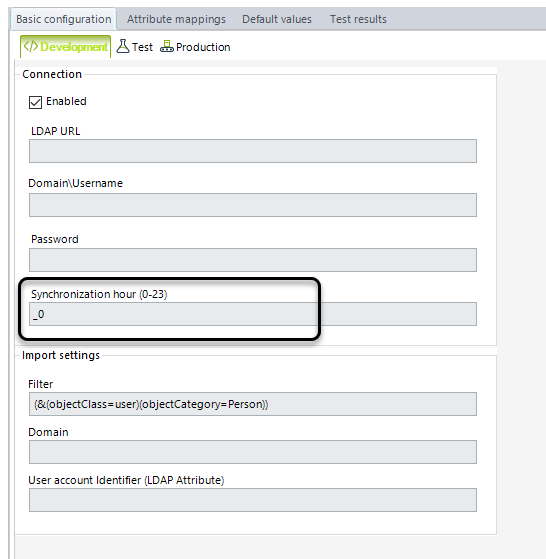
Task: Click into the Domain\Username field
Action: pos(253,205)
